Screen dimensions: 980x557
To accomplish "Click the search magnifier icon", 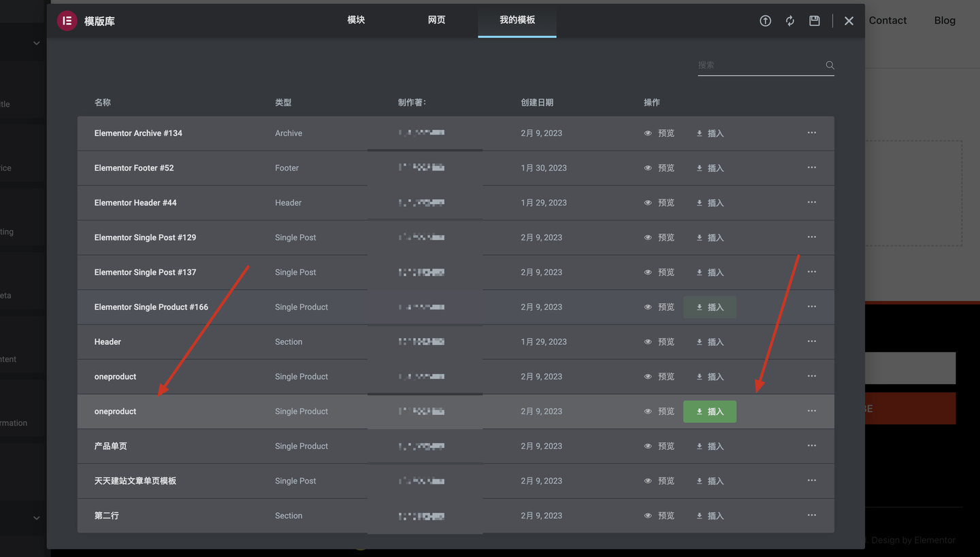I will tap(830, 65).
